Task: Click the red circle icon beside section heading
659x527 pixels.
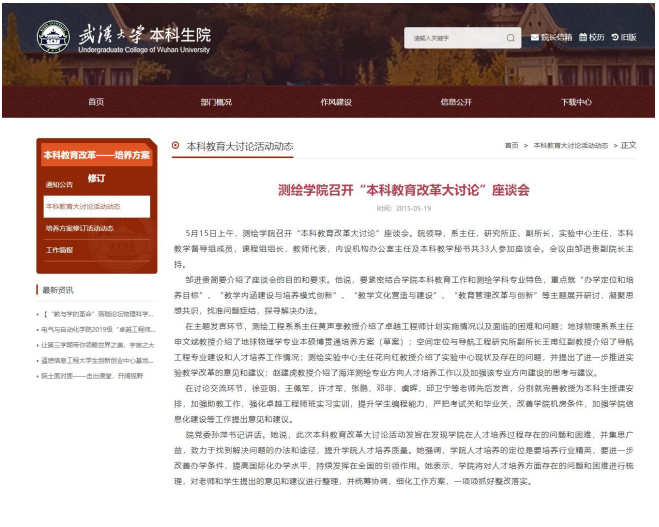Action: coord(176,145)
